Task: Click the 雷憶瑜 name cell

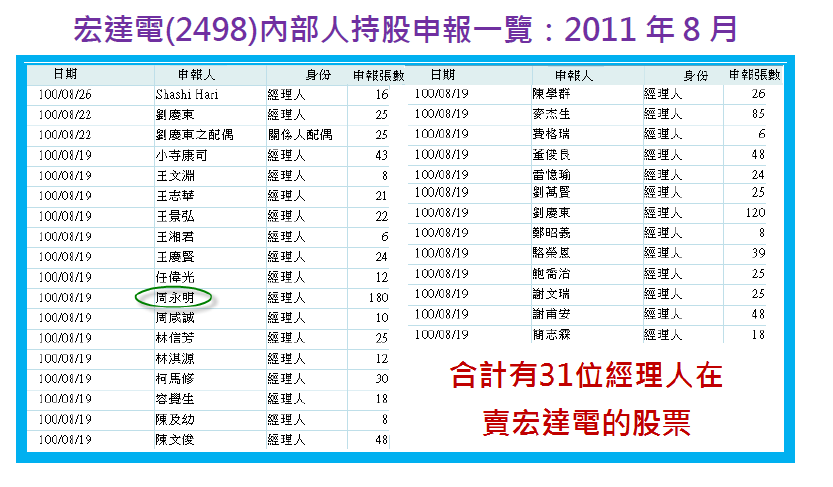Action: click(x=551, y=175)
